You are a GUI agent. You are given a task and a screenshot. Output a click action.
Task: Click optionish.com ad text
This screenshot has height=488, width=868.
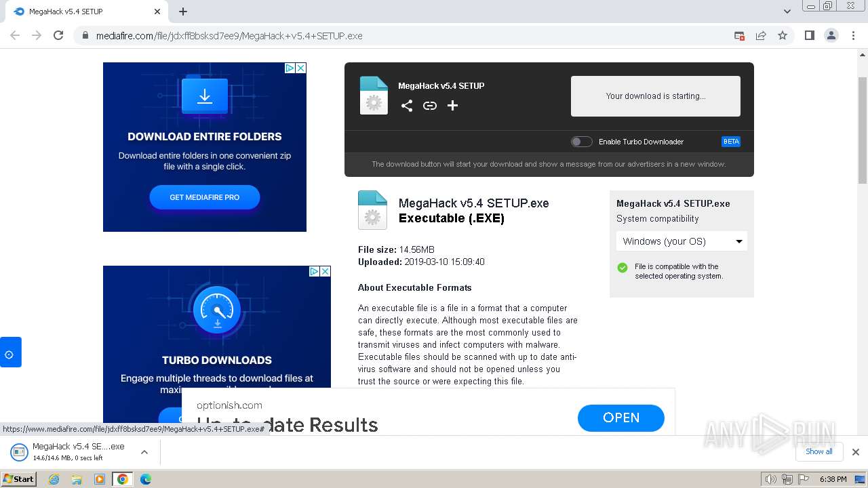tap(229, 405)
